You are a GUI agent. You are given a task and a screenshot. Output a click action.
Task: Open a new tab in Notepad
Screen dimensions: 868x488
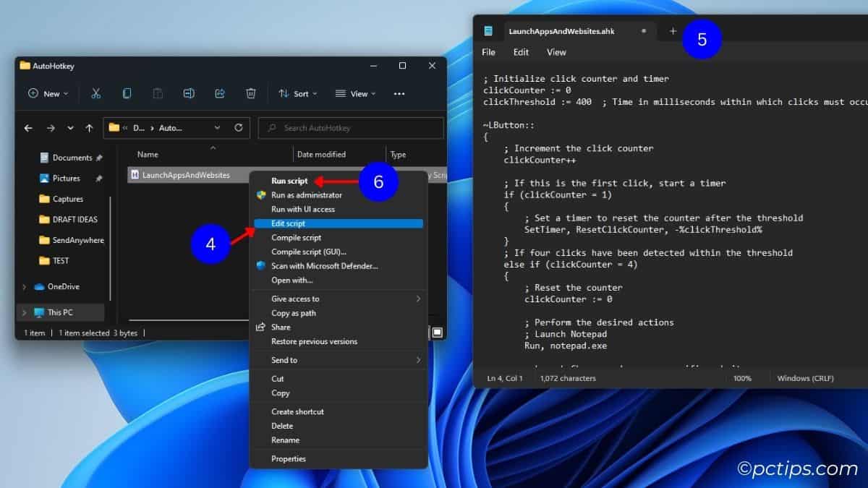coord(672,31)
